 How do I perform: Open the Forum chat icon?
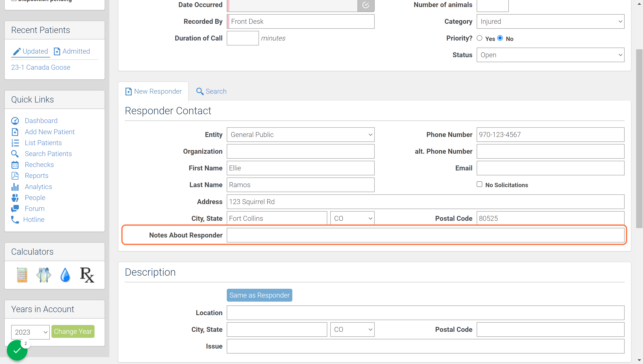(15, 209)
